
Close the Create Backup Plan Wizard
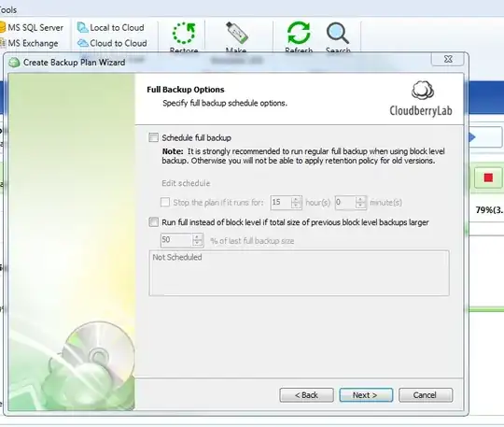[448, 59]
